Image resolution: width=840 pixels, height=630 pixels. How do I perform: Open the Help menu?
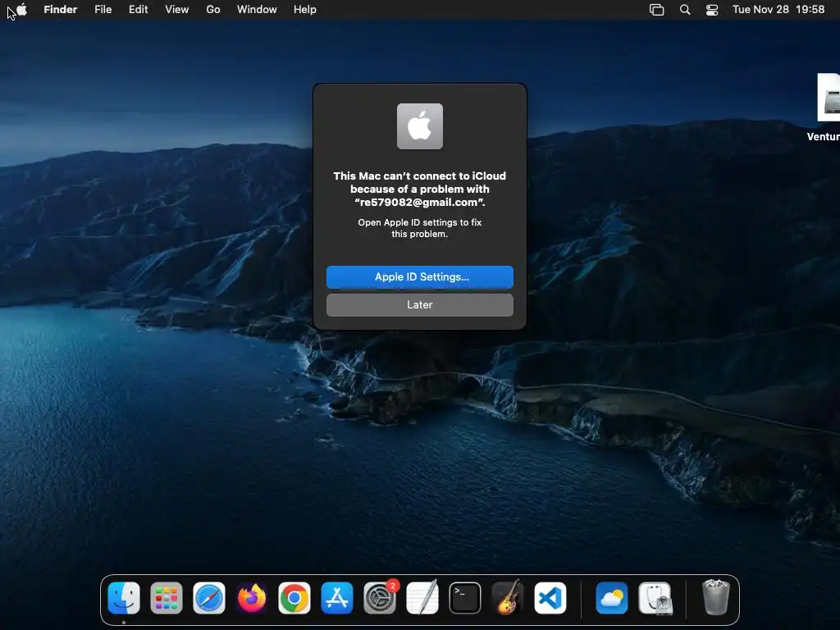pyautogui.click(x=305, y=10)
